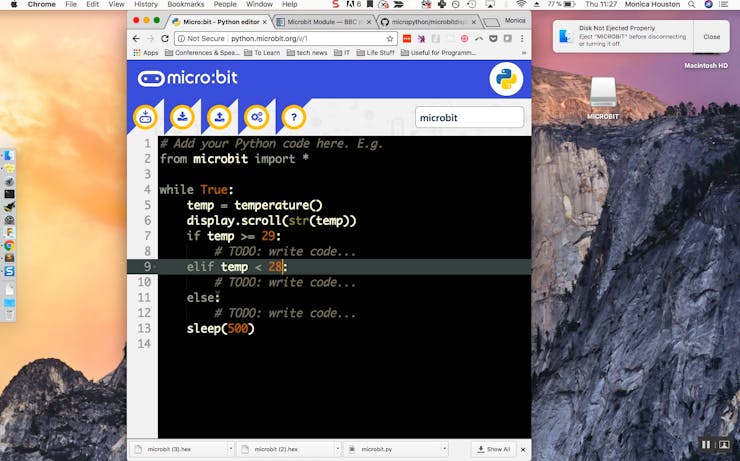
Task: Close the downloads bar with the X
Action: [x=523, y=450]
